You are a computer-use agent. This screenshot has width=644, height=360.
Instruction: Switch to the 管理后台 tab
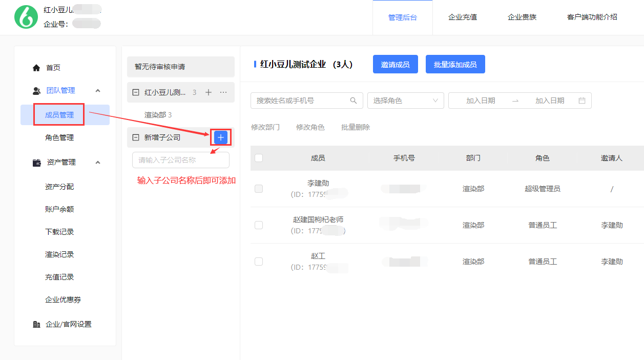click(x=403, y=17)
